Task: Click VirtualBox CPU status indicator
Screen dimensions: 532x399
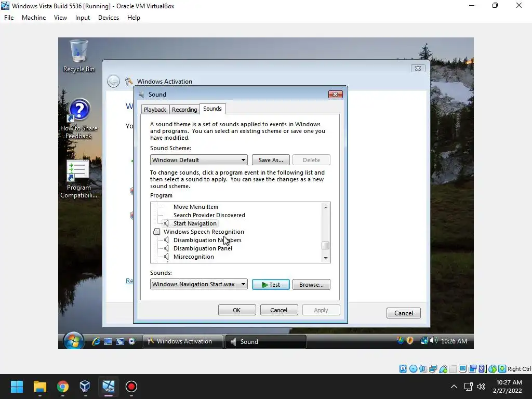Action: [x=482, y=369]
